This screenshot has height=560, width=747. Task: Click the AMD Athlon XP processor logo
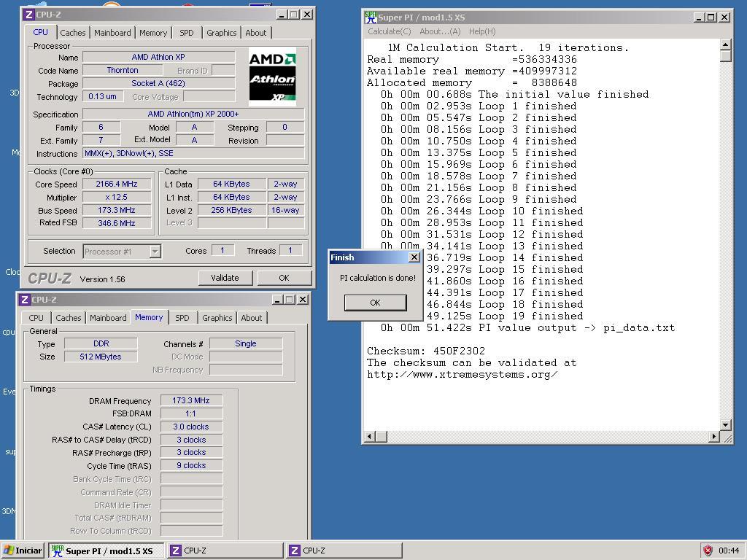point(272,77)
